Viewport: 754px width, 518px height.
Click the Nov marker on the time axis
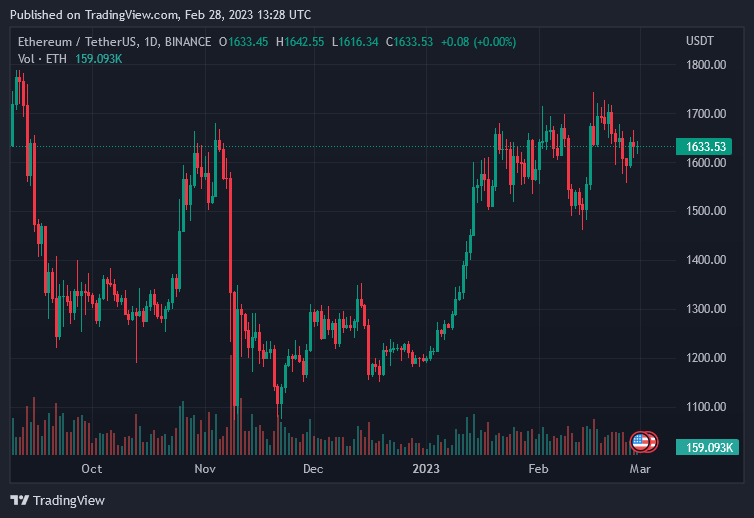point(205,468)
